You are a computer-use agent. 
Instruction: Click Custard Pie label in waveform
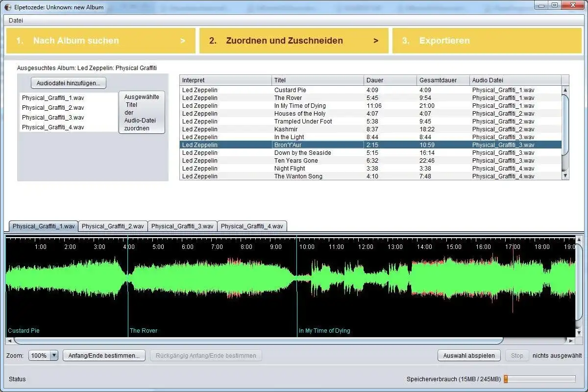click(x=24, y=331)
